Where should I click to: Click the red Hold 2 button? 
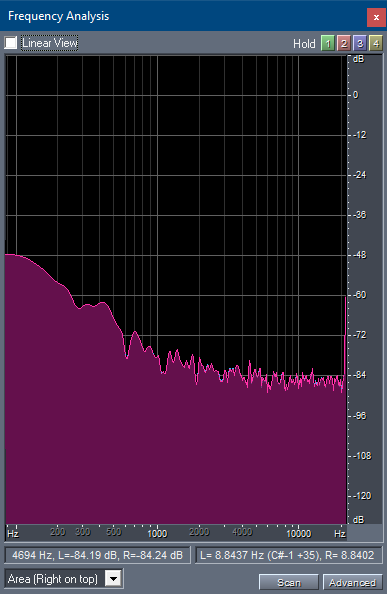coord(344,43)
